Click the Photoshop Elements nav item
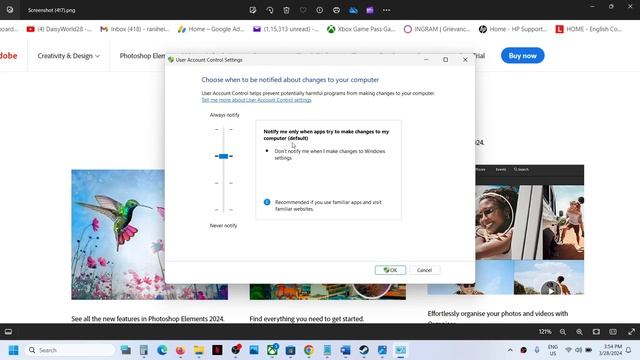640x360 pixels. tap(142, 56)
